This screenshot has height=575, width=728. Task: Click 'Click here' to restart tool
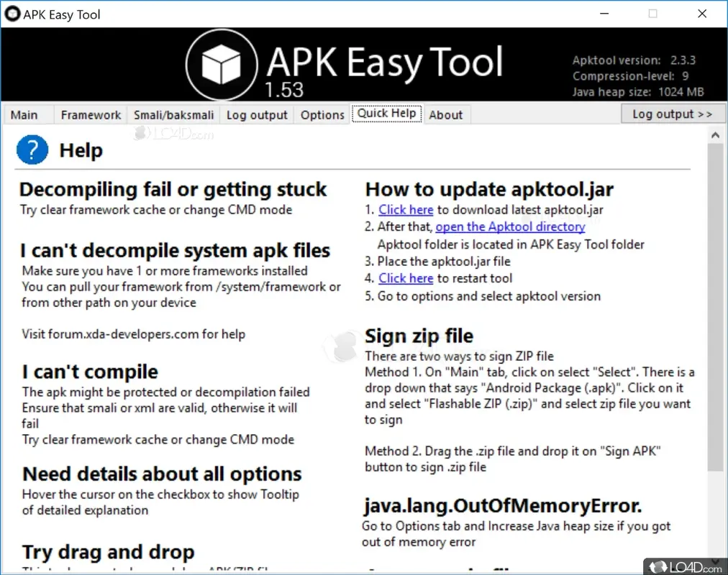coord(406,278)
